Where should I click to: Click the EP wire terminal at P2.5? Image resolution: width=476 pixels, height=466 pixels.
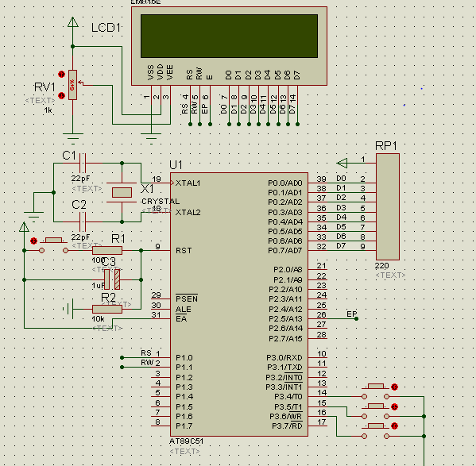(x=356, y=318)
